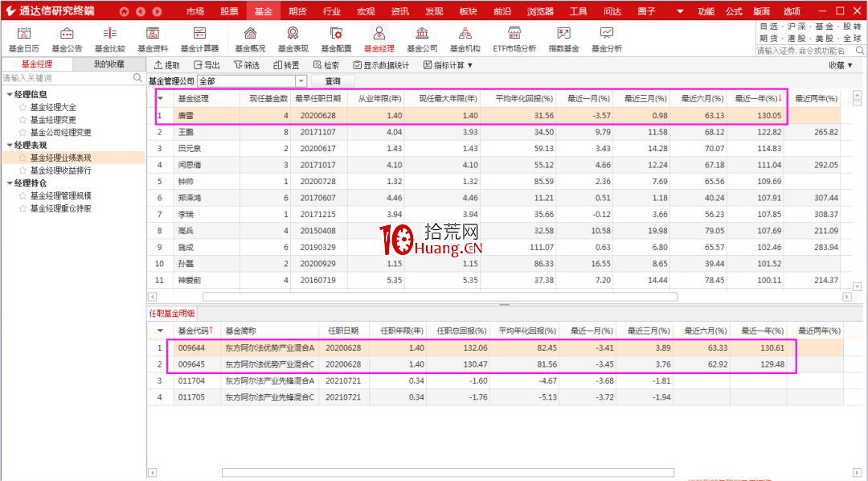Select the 任职基金明细 tab

tap(172, 314)
